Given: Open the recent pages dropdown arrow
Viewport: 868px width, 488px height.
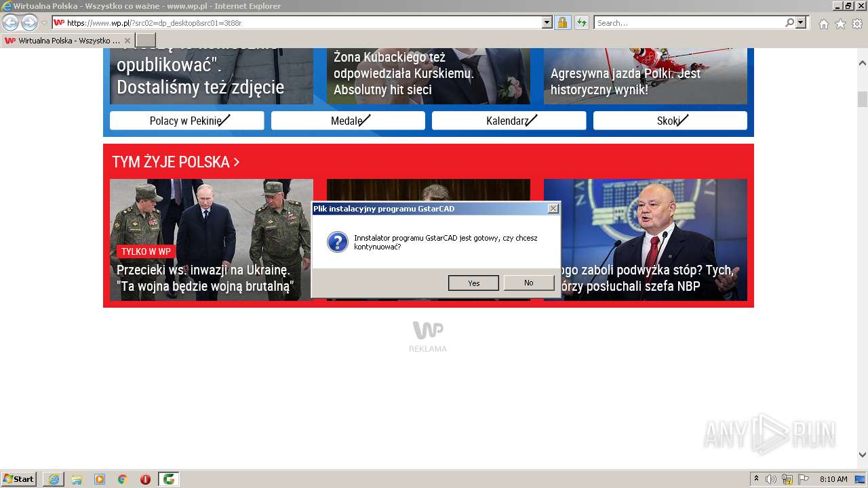Looking at the screenshot, I should click(x=44, y=23).
